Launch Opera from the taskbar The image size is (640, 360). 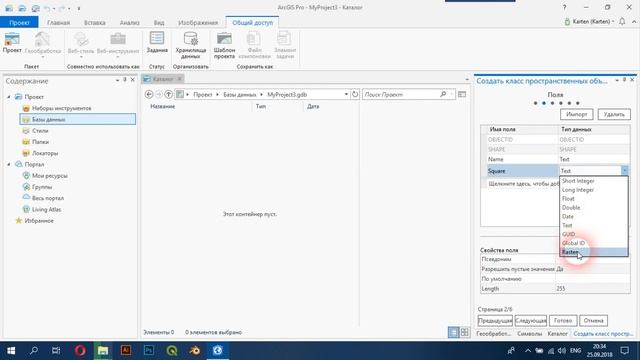80,351
